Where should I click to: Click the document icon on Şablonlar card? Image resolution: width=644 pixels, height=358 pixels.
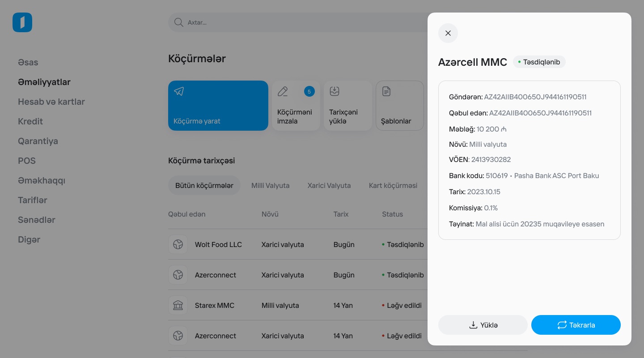(386, 91)
